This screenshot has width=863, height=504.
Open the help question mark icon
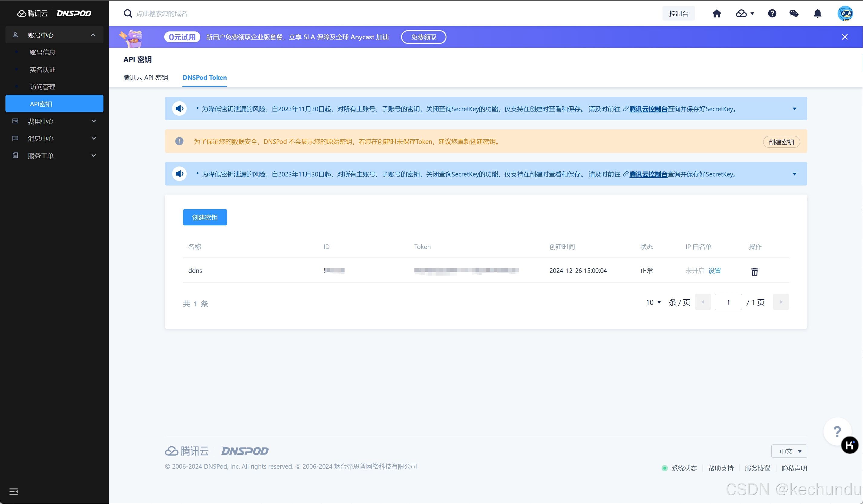coord(772,14)
